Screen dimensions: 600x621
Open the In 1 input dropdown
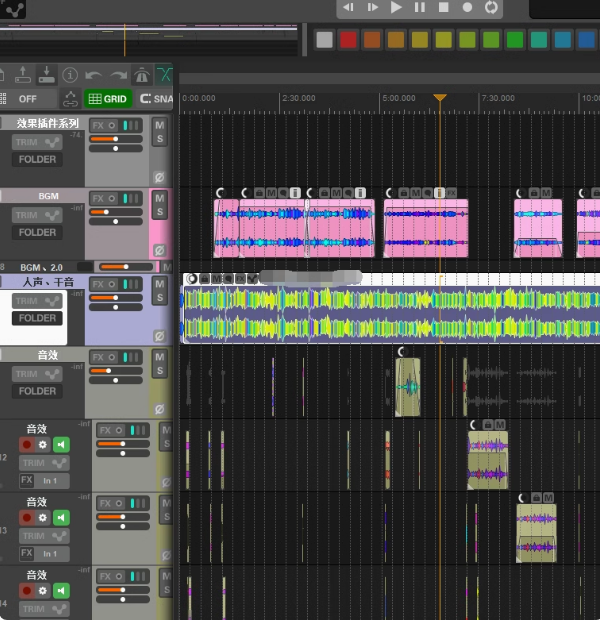click(x=49, y=481)
